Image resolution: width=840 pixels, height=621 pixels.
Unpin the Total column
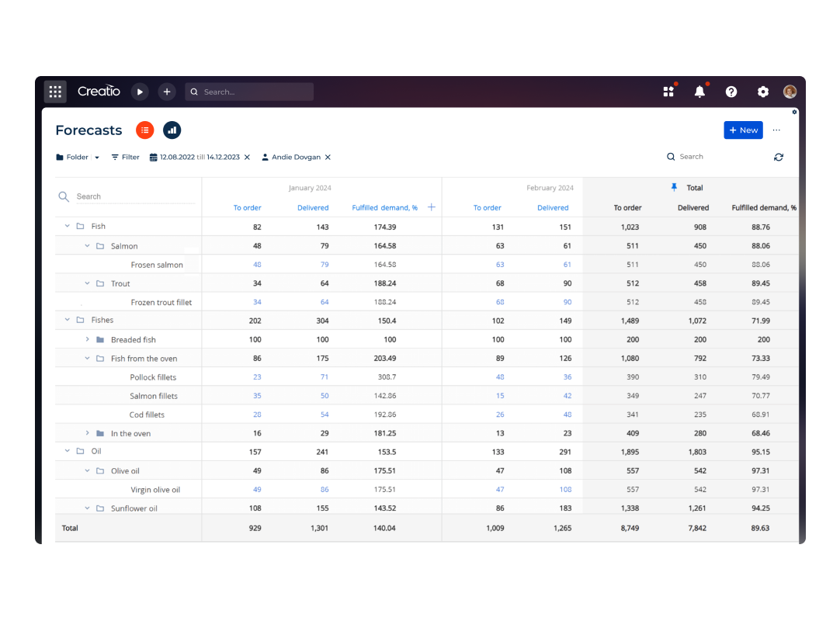click(675, 187)
